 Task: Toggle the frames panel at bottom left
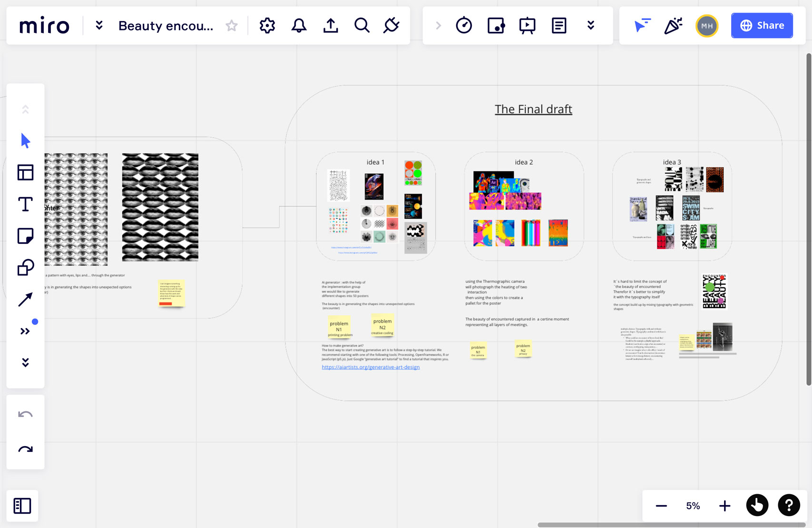tap(22, 506)
